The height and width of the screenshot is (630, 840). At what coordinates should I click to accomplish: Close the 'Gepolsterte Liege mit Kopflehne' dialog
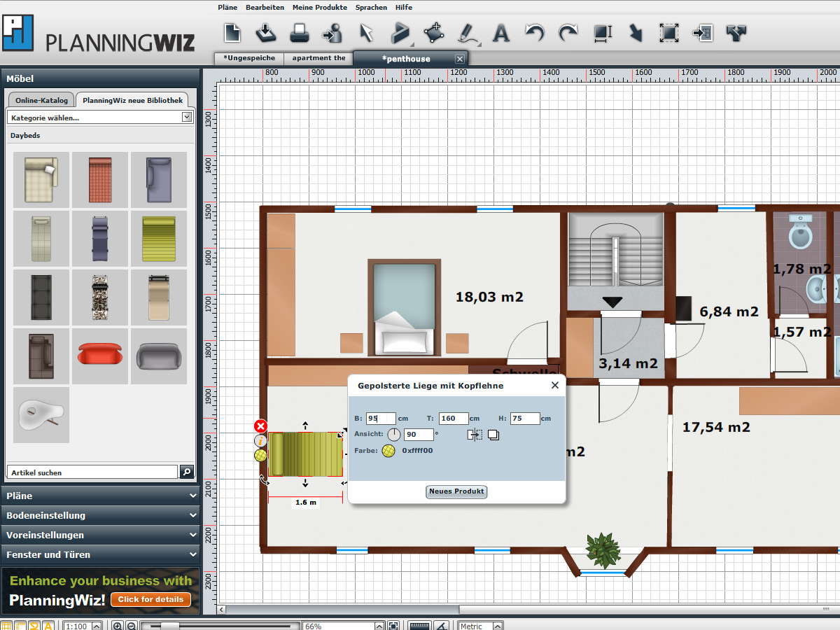[555, 385]
